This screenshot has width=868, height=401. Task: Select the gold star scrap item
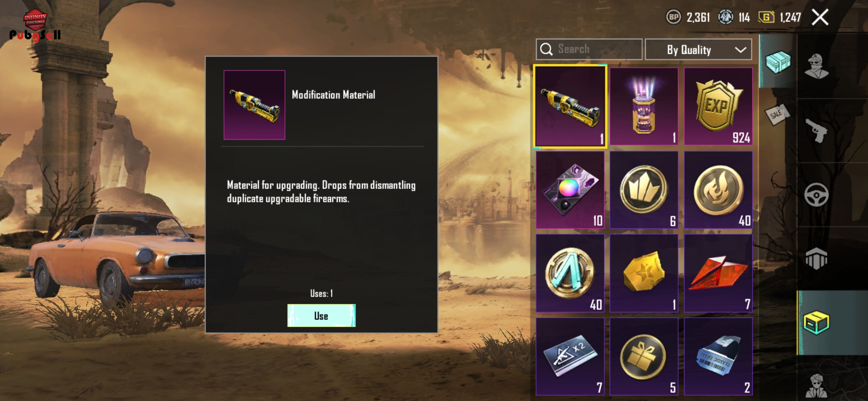point(644,273)
